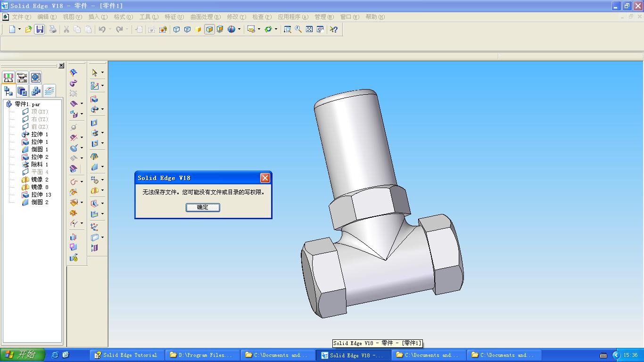Toggle visible and hidden edges display

click(187, 29)
